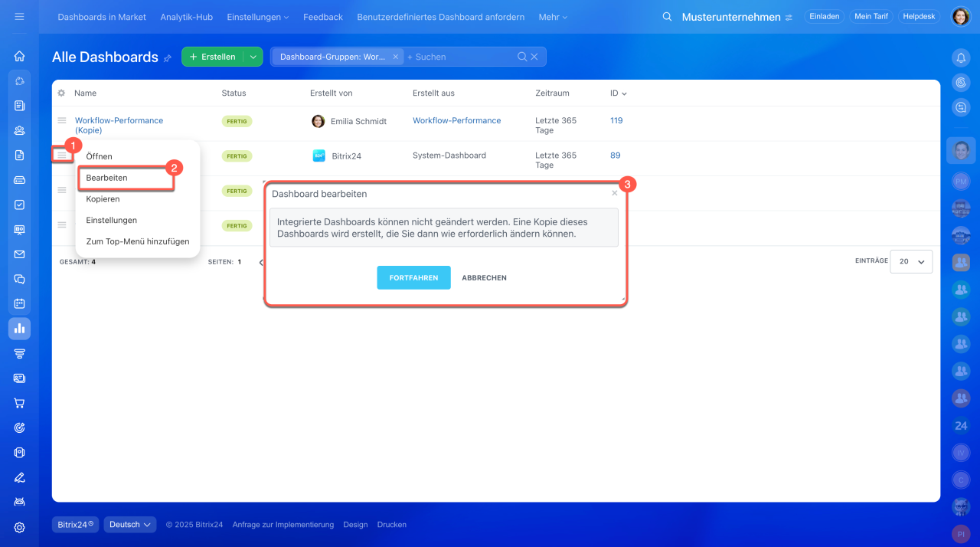Viewport: 980px width, 547px height.
Task: Open the CoPilot spiral icon in right panel
Action: coord(961,82)
